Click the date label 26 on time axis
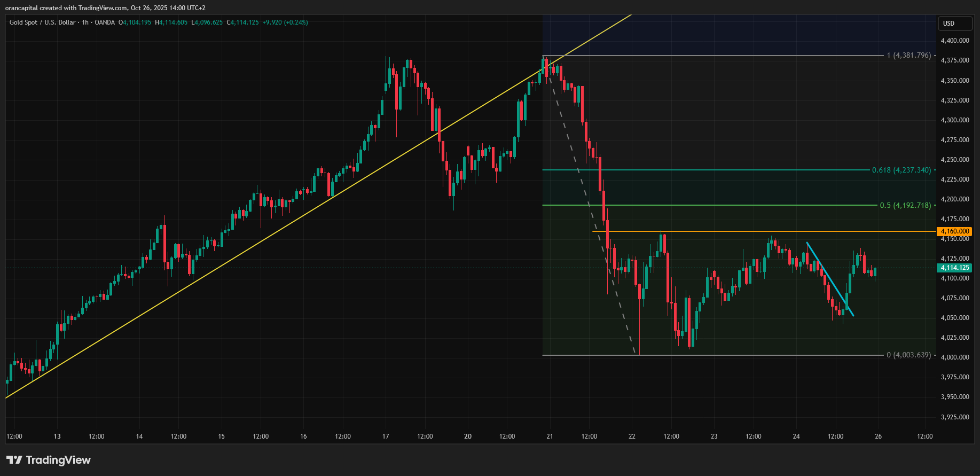 coord(879,436)
